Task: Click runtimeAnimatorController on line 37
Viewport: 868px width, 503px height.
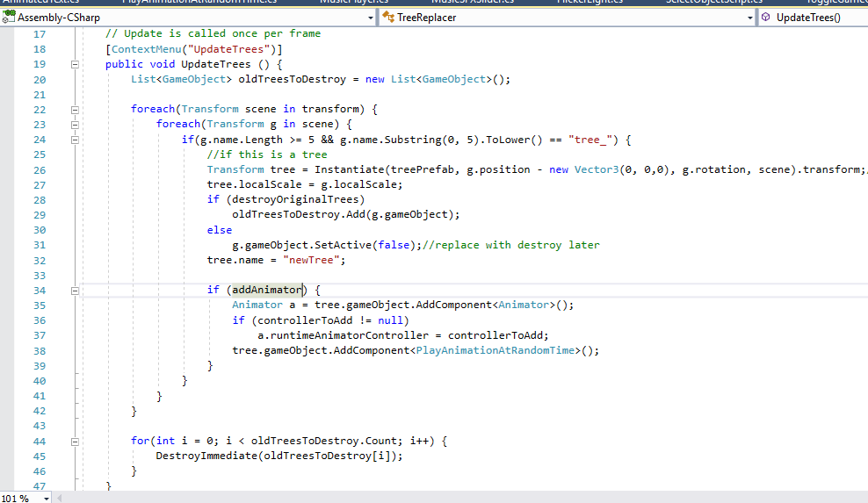Action: pyautogui.click(x=350, y=334)
